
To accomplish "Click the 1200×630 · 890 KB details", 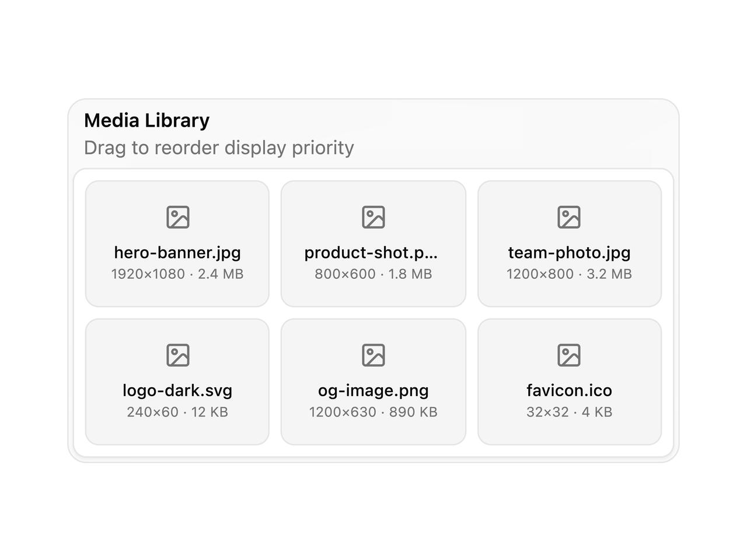I will pos(373,412).
